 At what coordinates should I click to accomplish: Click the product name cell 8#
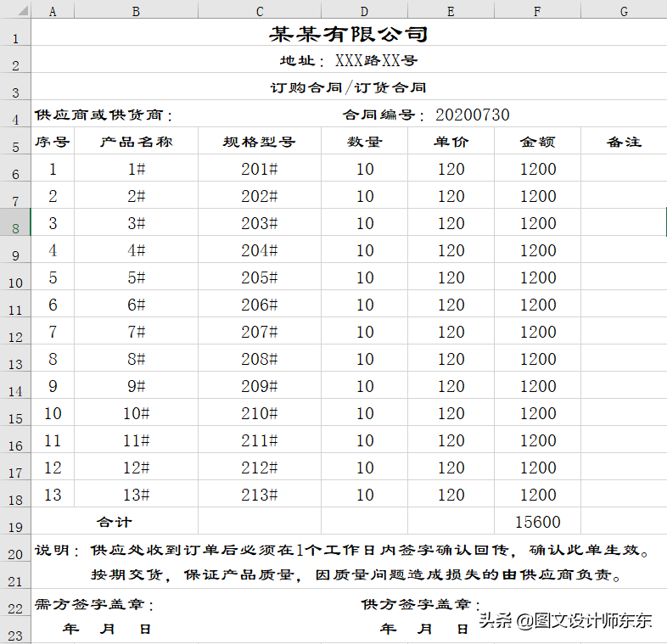(x=136, y=359)
